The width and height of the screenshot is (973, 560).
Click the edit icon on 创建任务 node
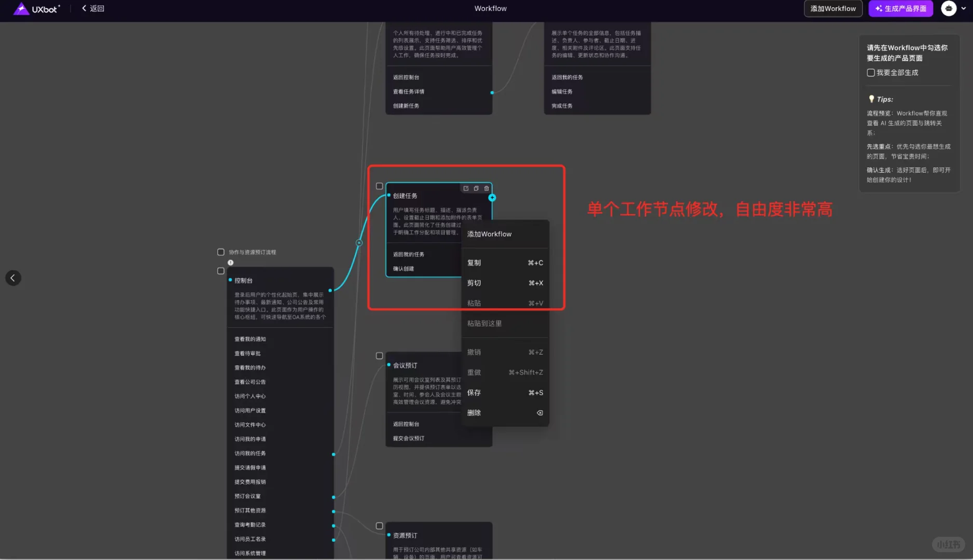tap(466, 188)
